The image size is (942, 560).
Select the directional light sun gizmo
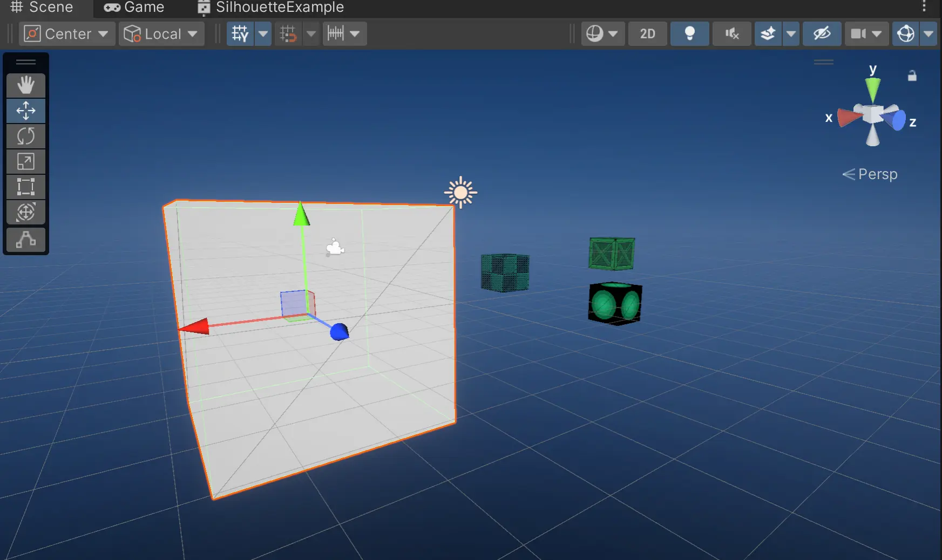460,192
